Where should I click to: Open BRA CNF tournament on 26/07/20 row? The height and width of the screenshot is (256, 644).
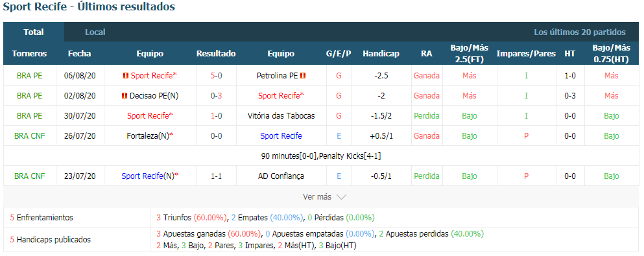30,136
